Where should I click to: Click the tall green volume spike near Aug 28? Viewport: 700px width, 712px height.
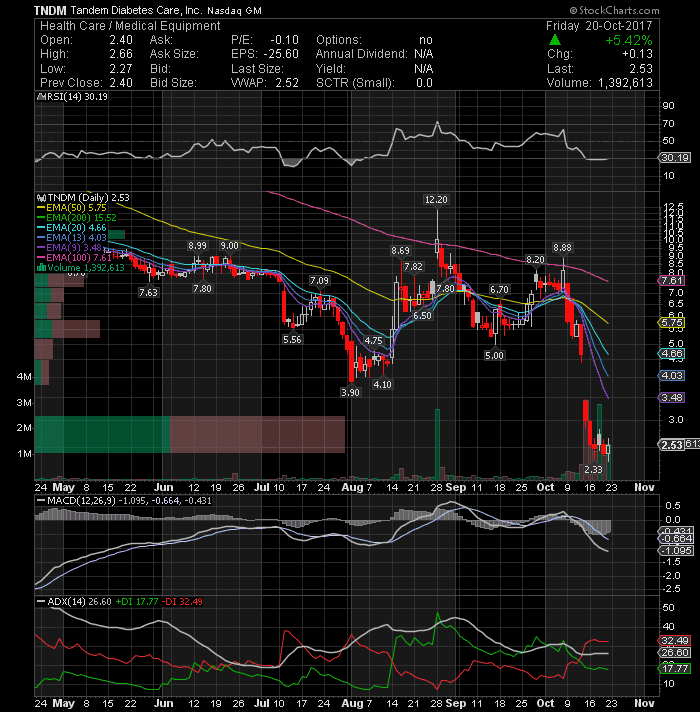pos(438,444)
